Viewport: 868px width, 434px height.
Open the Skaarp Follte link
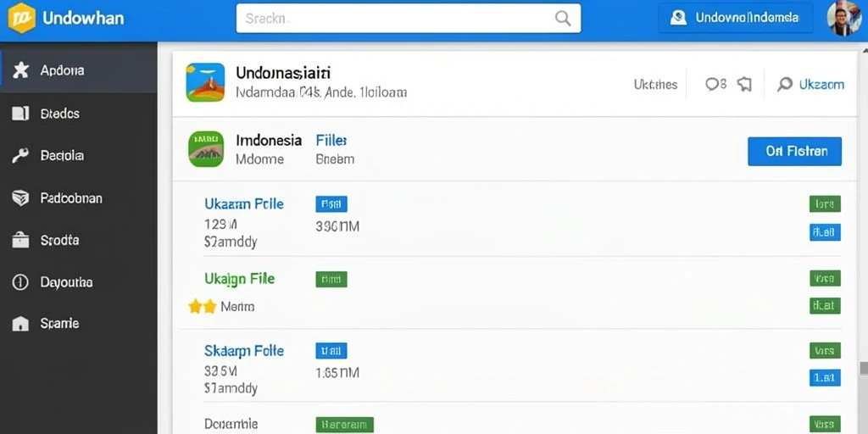coord(244,351)
